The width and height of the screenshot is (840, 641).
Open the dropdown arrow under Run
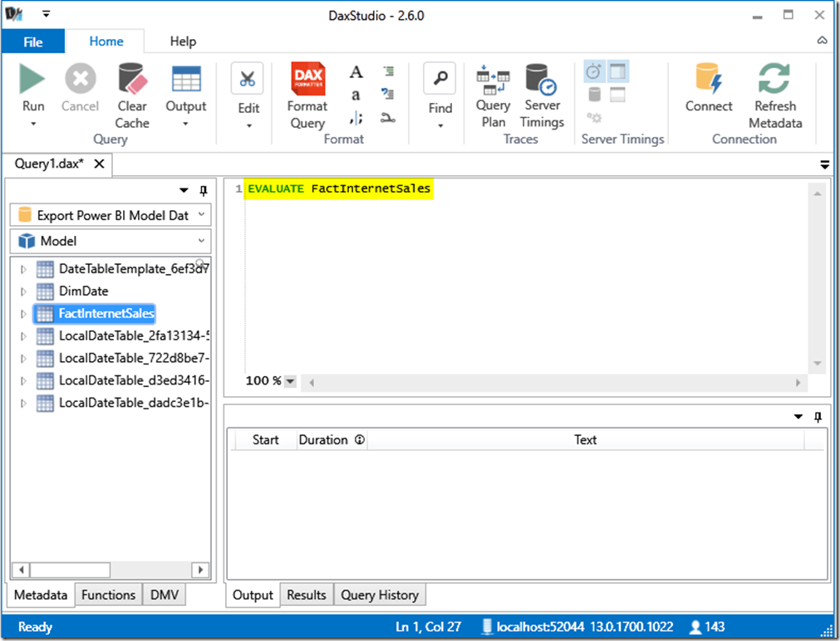[x=33, y=124]
